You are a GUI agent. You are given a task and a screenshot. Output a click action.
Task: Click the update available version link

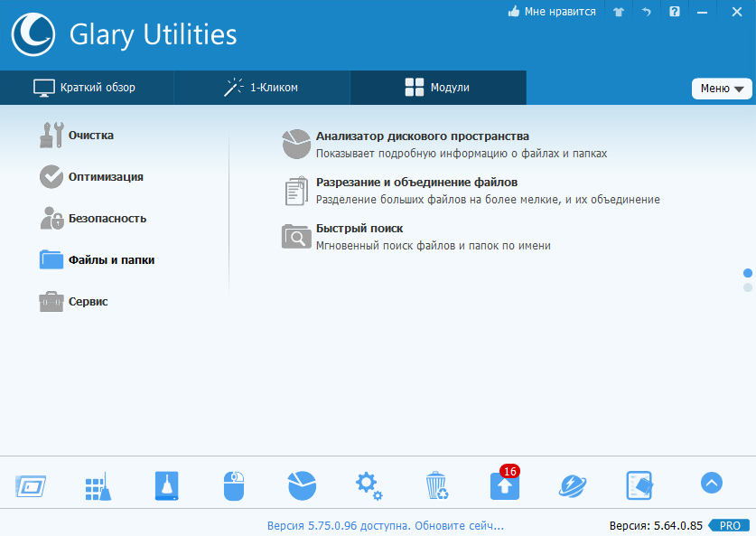(385, 525)
